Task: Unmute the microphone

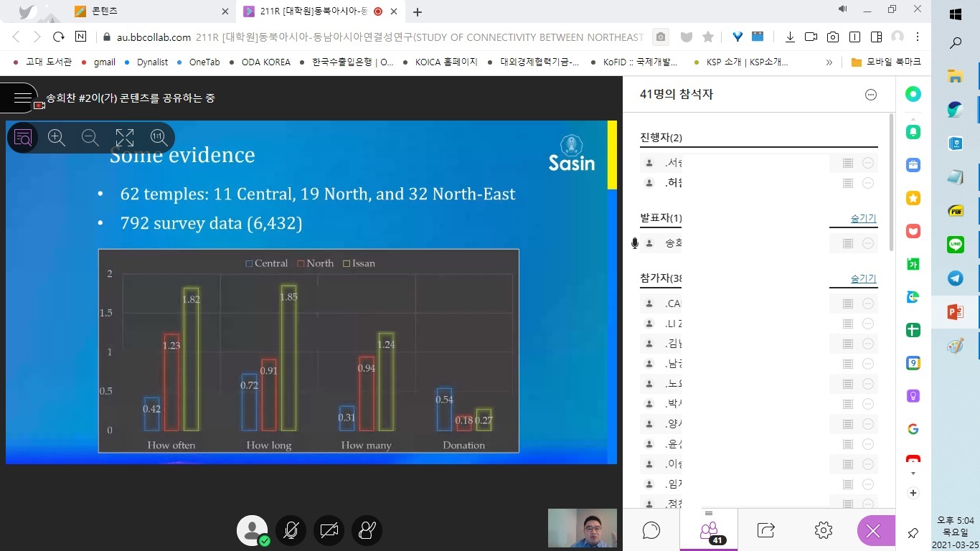Action: 291,531
